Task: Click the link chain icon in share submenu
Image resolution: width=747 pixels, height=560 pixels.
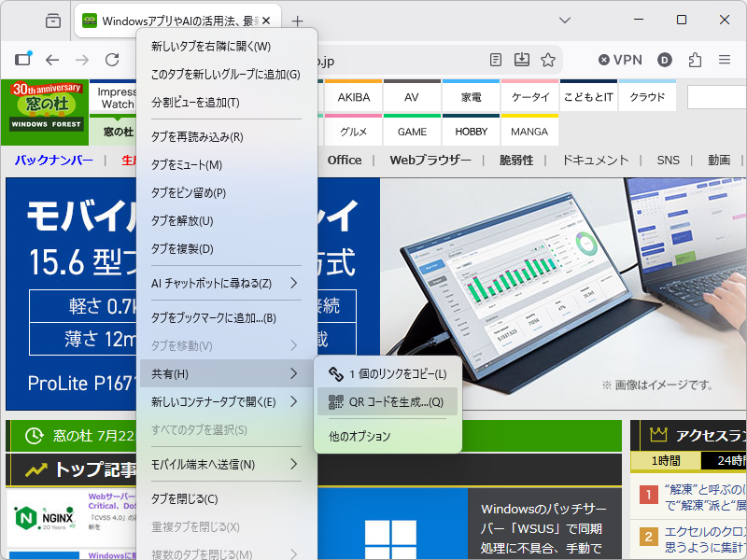Action: tap(336, 374)
